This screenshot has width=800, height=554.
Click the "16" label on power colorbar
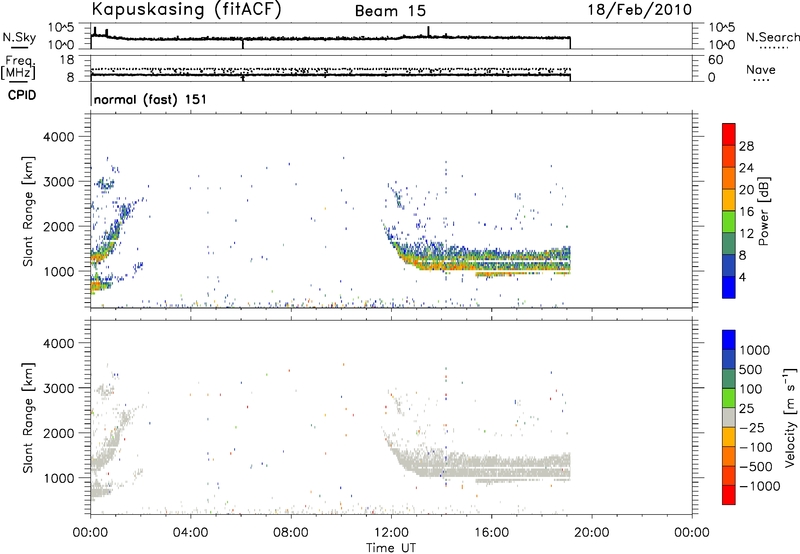(746, 212)
